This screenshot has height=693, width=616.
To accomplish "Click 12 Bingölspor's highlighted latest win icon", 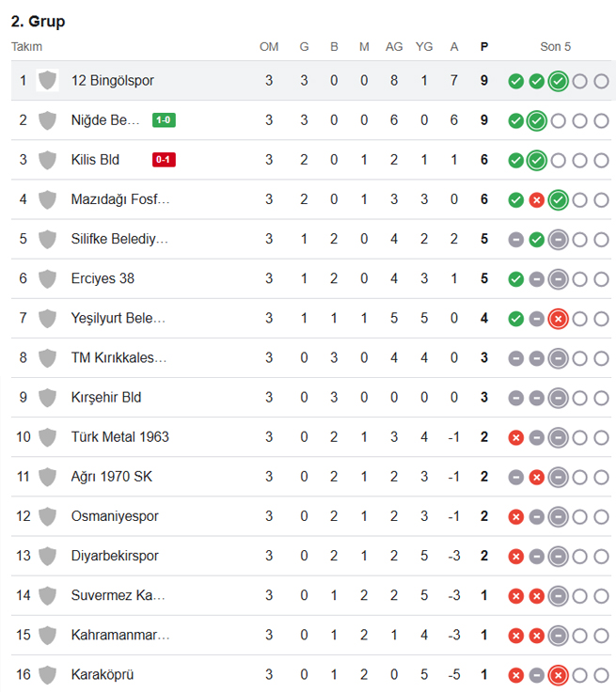I will (558, 81).
